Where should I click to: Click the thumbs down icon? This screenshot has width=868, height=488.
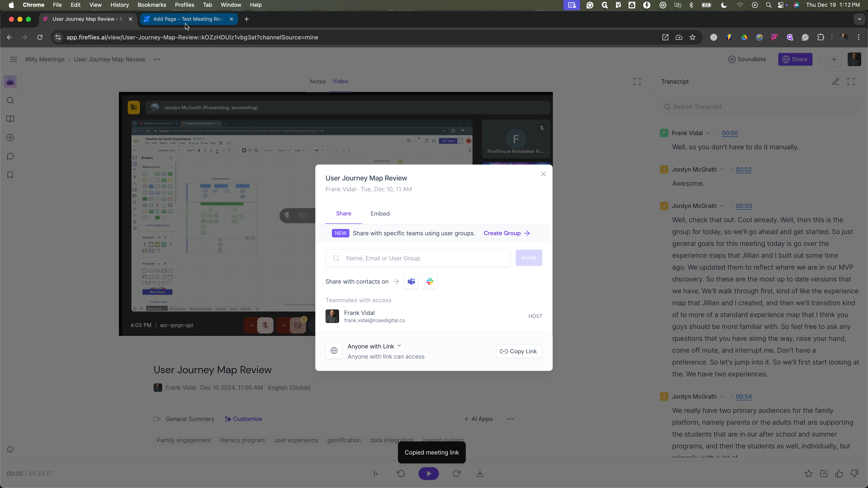[x=854, y=474]
